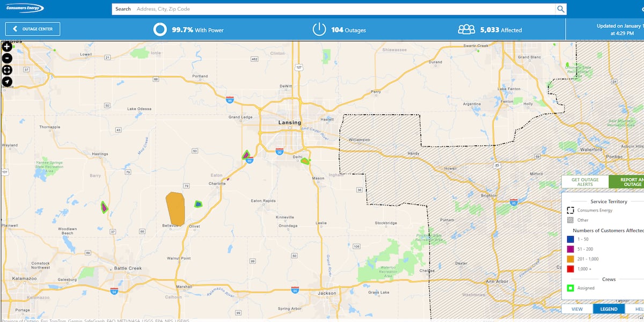Click the search magnifying glass icon
The height and width of the screenshot is (322, 644).
(561, 9)
